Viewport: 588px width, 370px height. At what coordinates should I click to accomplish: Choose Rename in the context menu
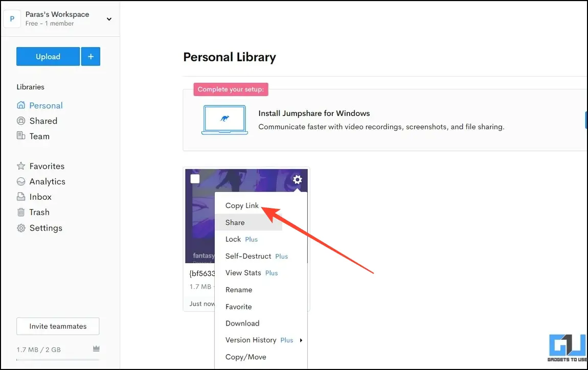239,290
